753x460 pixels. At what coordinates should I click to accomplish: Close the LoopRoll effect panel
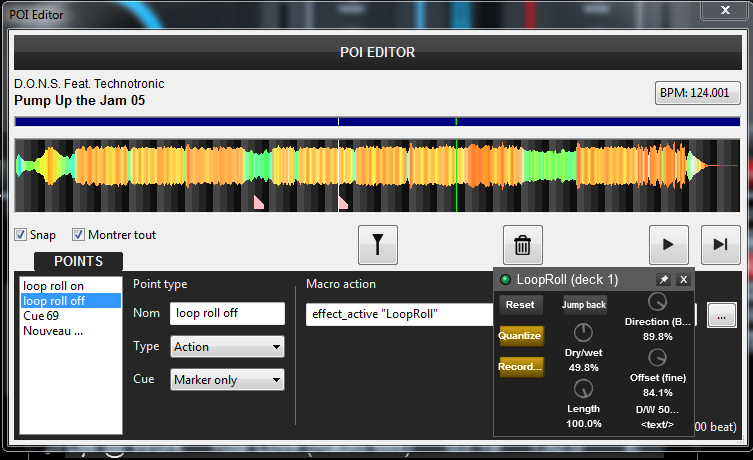(683, 280)
